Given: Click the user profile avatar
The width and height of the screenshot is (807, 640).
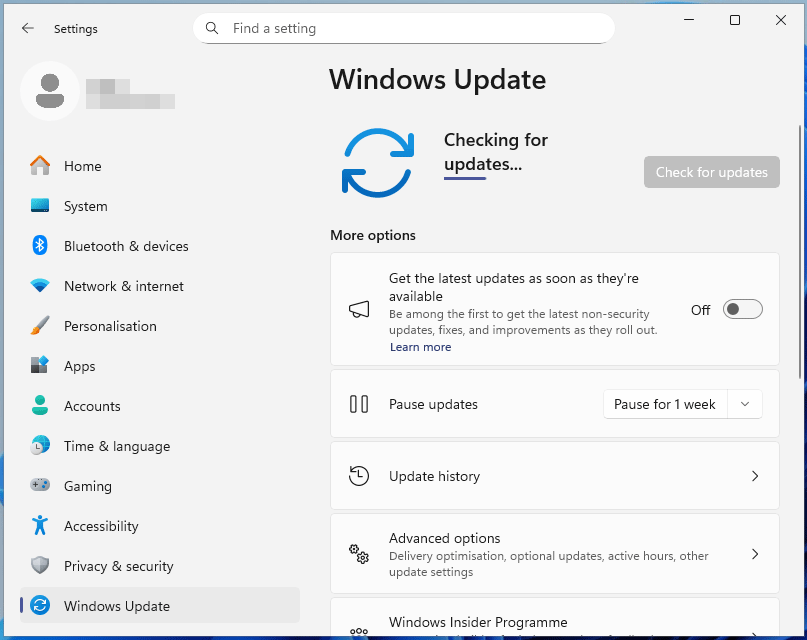Looking at the screenshot, I should pos(50,91).
